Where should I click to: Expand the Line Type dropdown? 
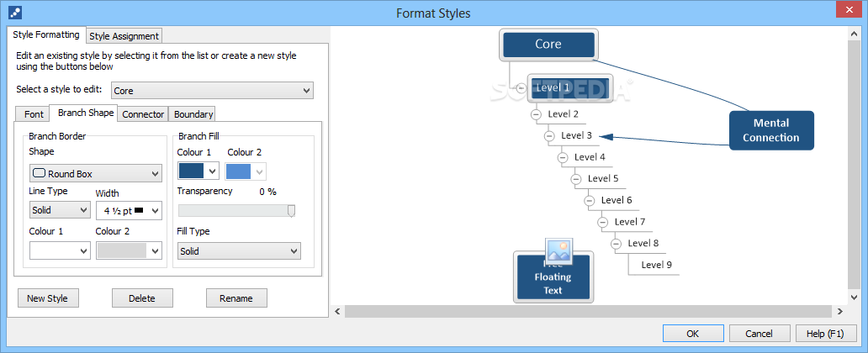pyautogui.click(x=60, y=210)
